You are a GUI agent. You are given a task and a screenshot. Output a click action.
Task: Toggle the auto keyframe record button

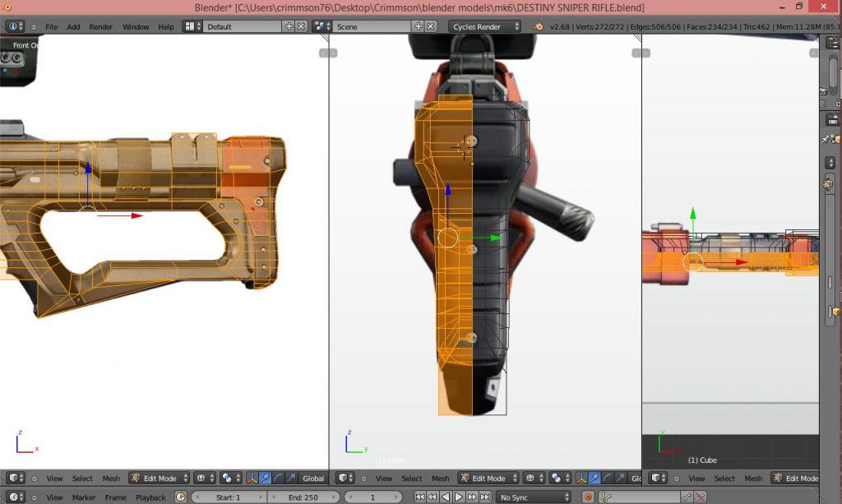pos(588,497)
